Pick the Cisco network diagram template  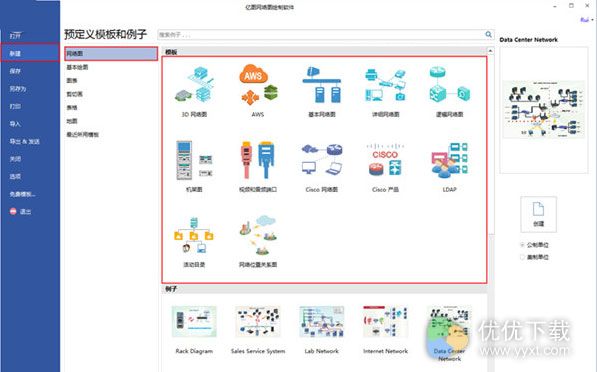[x=322, y=160]
